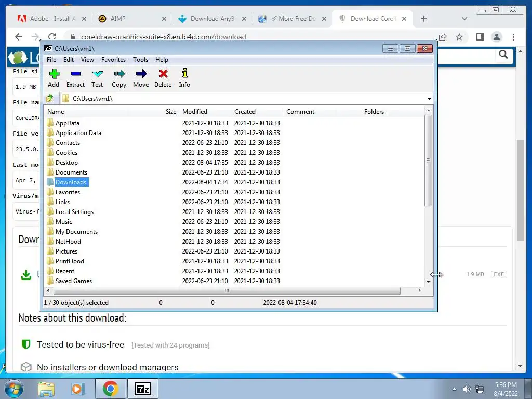Click the Delete toolbar icon
The height and width of the screenshot is (399, 532).
tap(163, 78)
